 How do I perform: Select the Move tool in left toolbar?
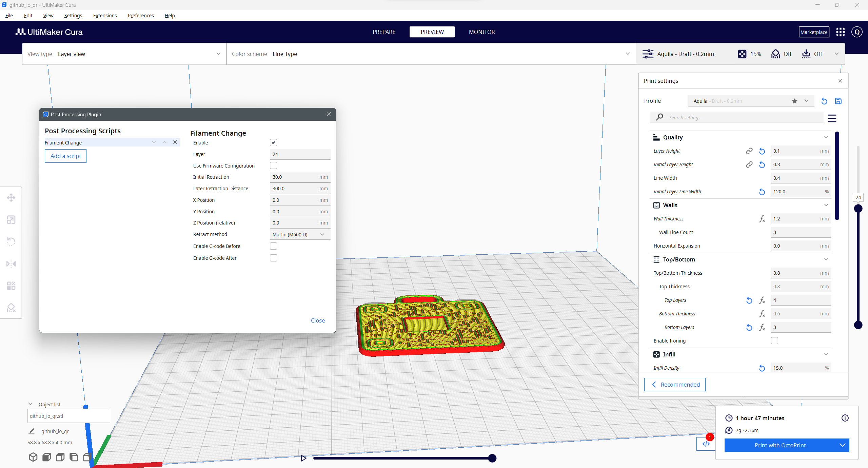coord(11,198)
